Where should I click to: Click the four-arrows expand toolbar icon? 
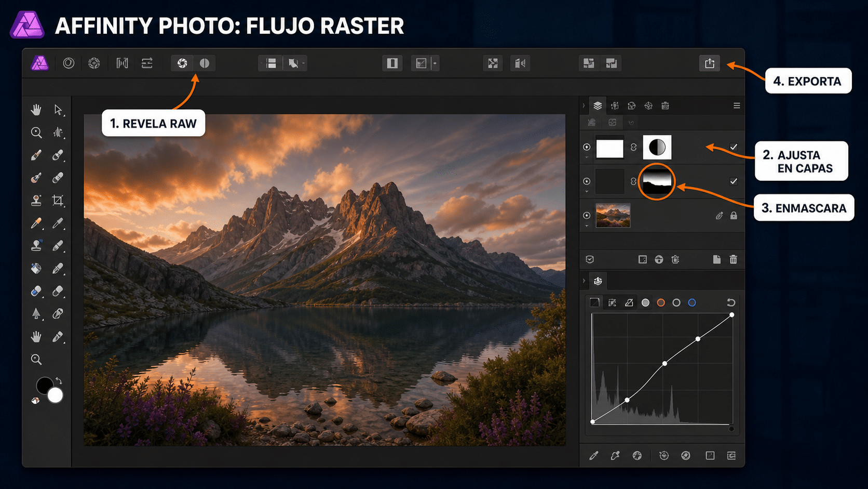click(493, 63)
